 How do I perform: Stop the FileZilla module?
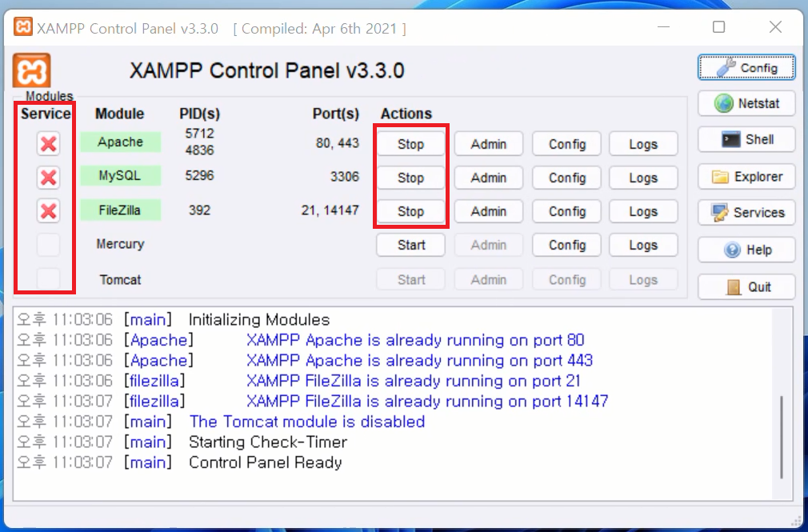pyautogui.click(x=410, y=211)
